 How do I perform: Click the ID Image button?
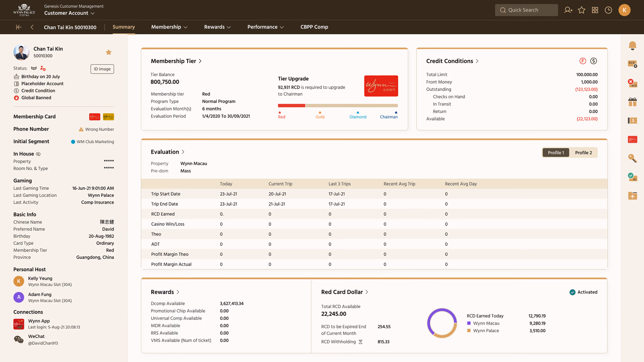click(102, 69)
